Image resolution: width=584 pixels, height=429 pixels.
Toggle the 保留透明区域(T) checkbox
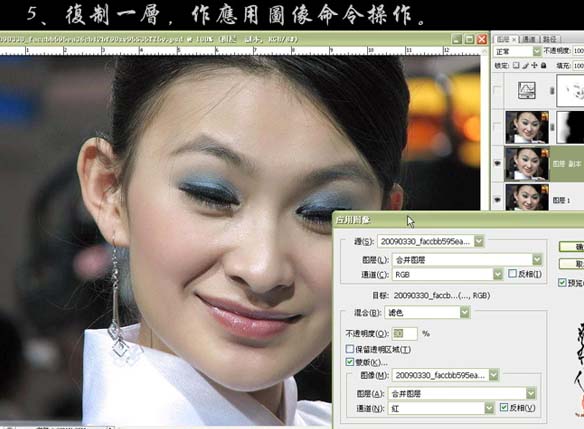349,349
